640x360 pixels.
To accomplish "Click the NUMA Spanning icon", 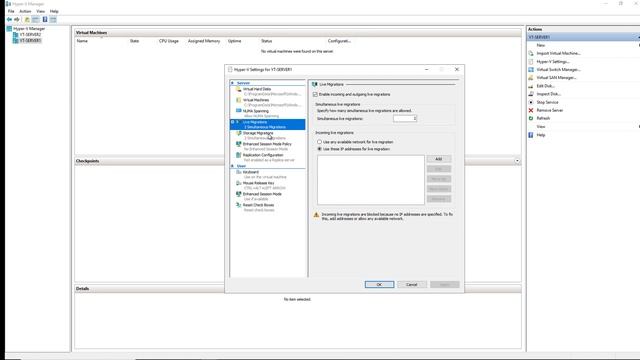I will coord(239,111).
